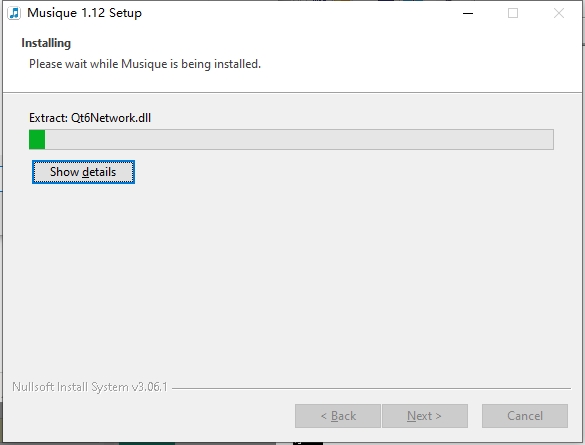Viewport: 585px width, 445px height.
Task: Select the Extract: Qt6Network.dll status text
Action: [x=90, y=118]
